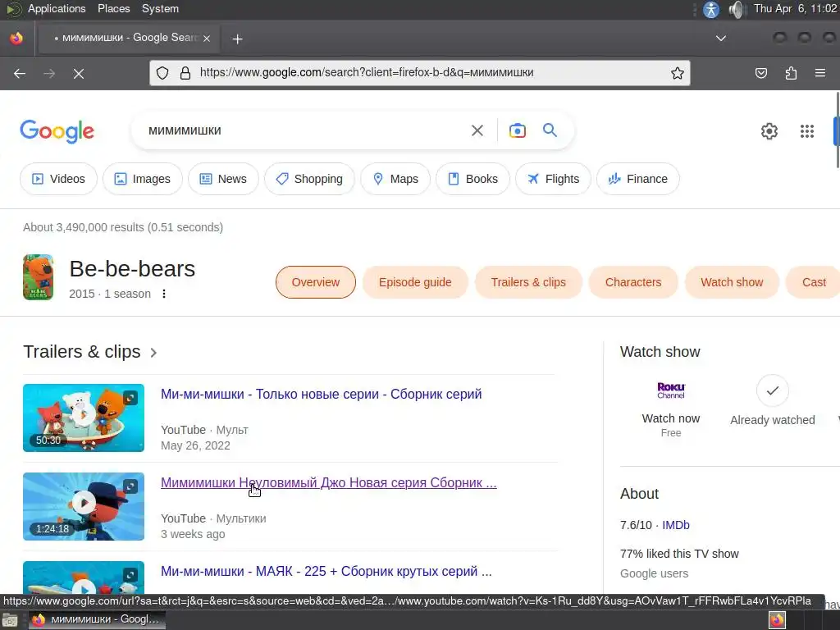The image size is (840, 630).
Task: Open Мимимишки Неуловимый Джо video link
Action: coord(328,482)
